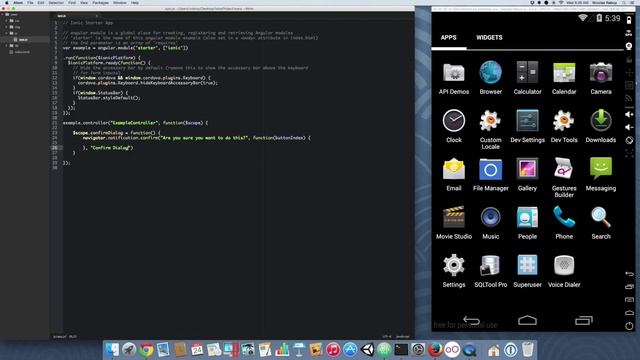Viewport: 640px width, 360px height.
Task: Raise volume in the emulator sidebar
Action: pos(629,114)
